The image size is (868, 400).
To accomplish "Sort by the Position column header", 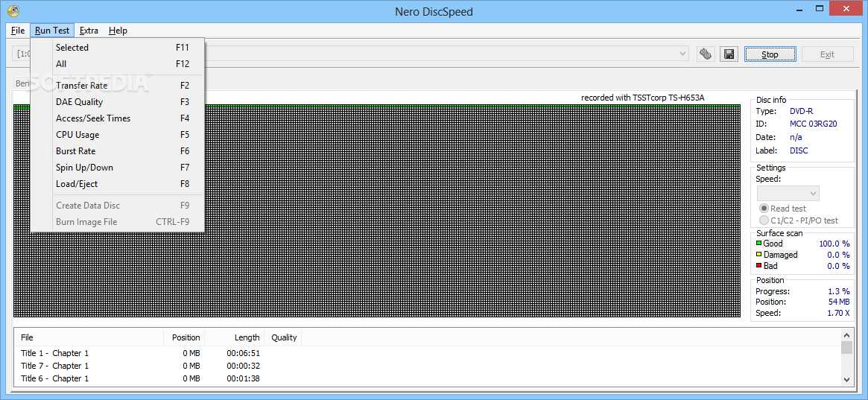I will pos(184,337).
